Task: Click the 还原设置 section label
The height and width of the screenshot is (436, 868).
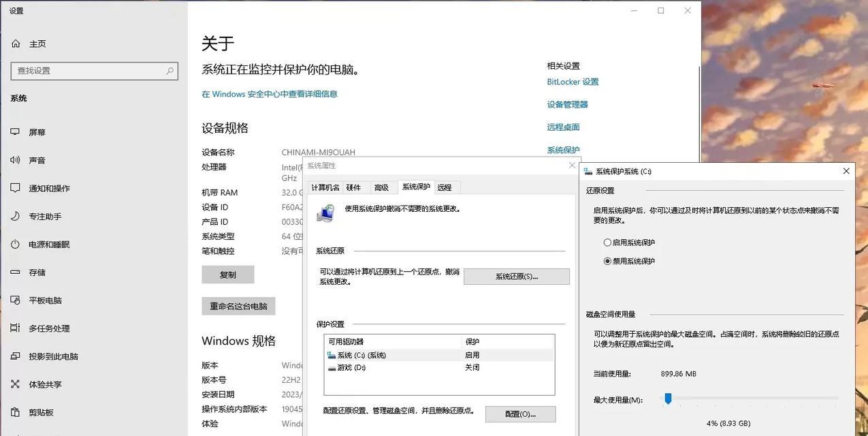Action: tap(600, 191)
